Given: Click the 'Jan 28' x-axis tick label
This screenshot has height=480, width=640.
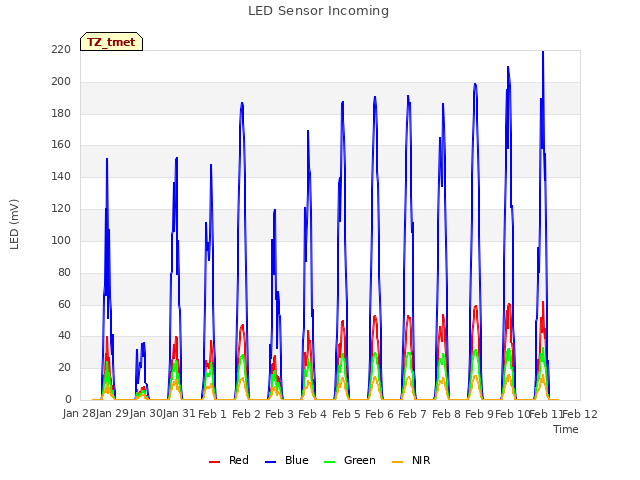Looking at the screenshot, I should (79, 414).
